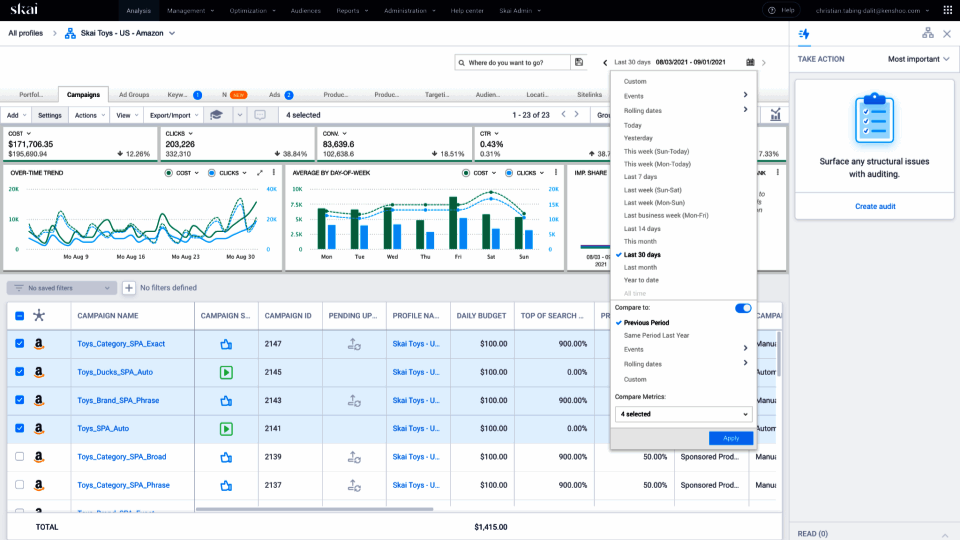Turn off the Compare to toggle

tap(742, 308)
